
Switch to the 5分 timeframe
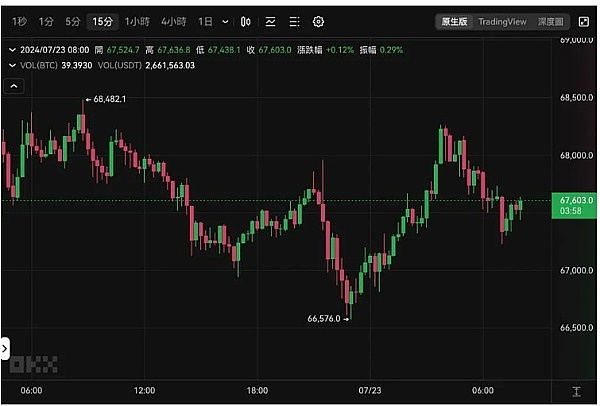[x=72, y=21]
